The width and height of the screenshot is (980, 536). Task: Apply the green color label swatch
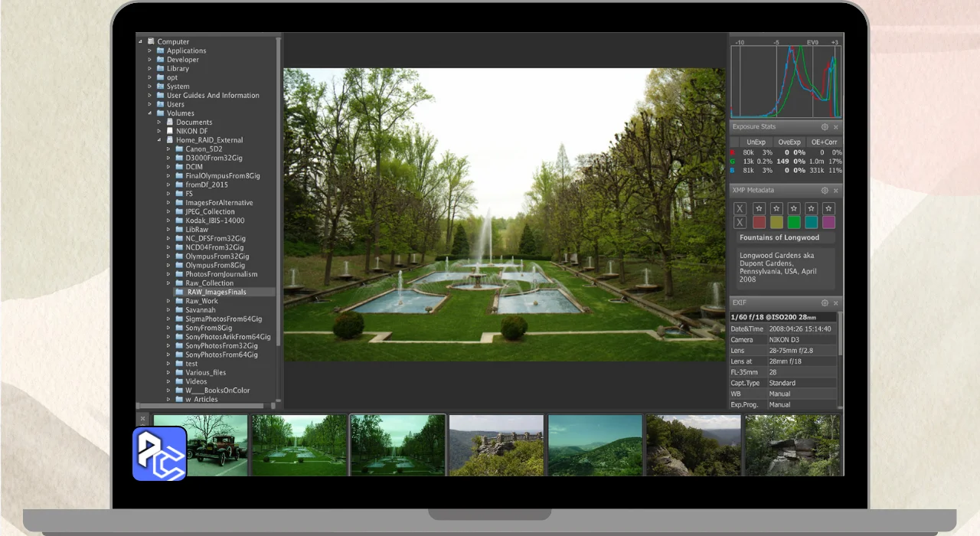pos(794,223)
